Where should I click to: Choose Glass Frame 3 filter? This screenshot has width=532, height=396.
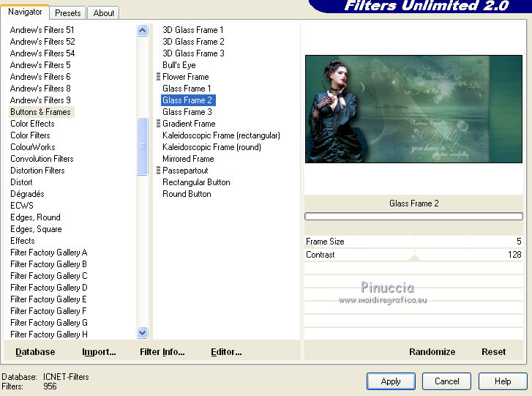[x=187, y=112]
